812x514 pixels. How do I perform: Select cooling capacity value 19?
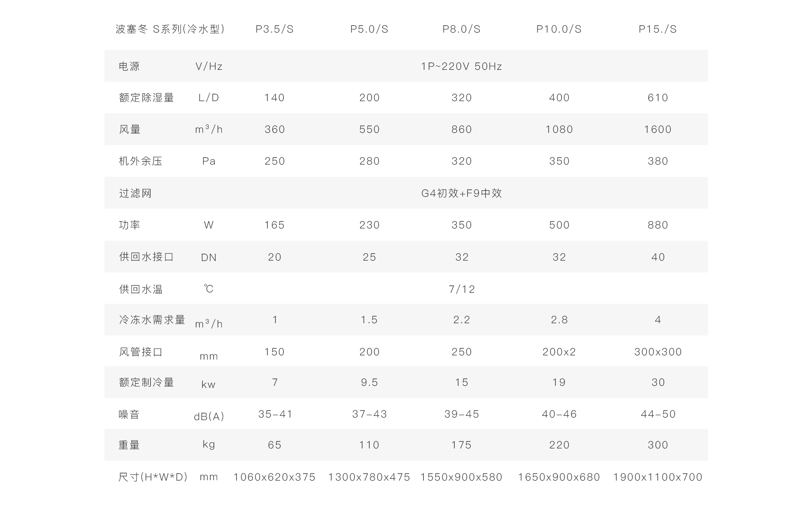[559, 382]
